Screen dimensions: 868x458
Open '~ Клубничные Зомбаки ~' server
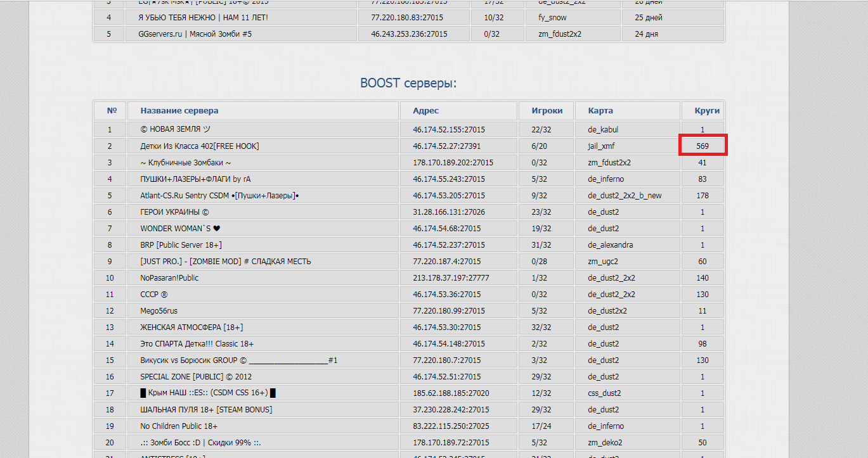pos(181,162)
